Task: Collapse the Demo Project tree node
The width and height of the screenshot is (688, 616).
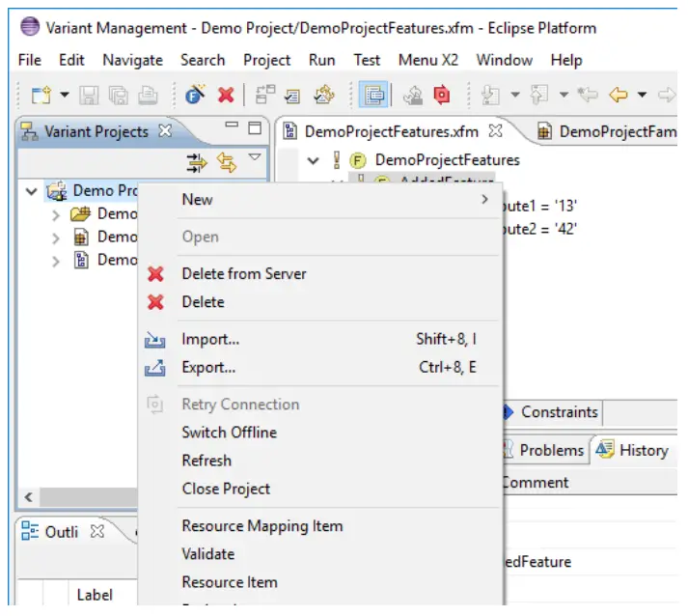Action: pyautogui.click(x=31, y=191)
